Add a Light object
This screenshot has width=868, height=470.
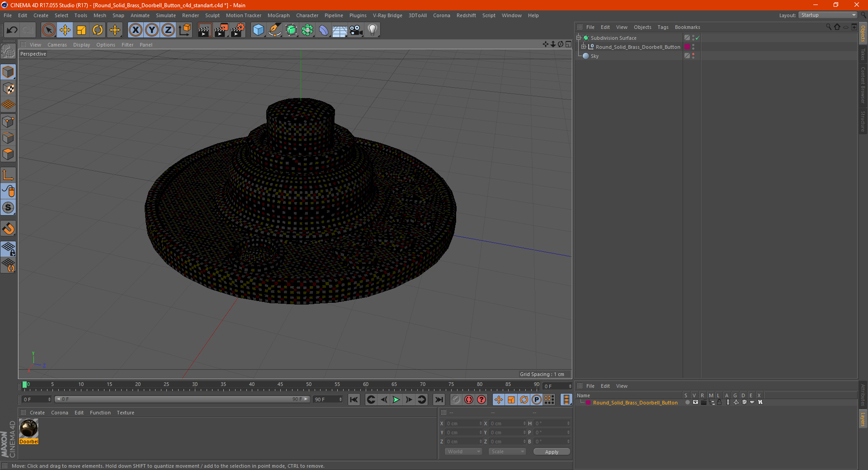click(373, 30)
